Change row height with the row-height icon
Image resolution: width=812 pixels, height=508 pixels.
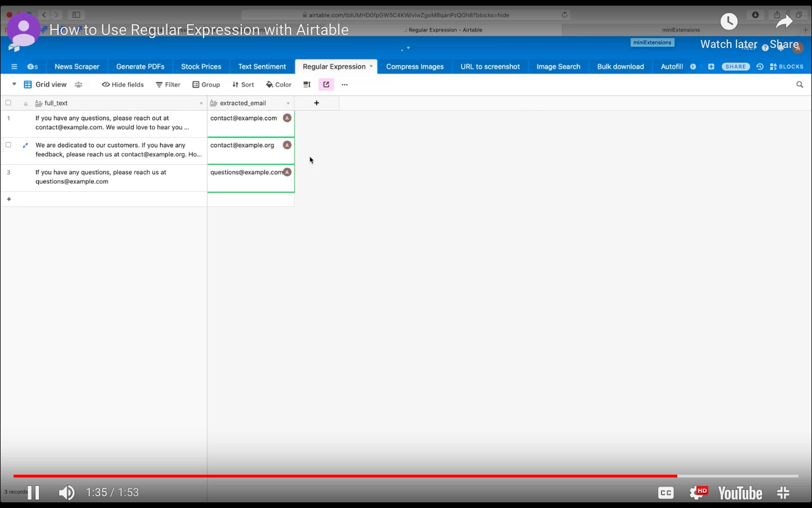307,85
